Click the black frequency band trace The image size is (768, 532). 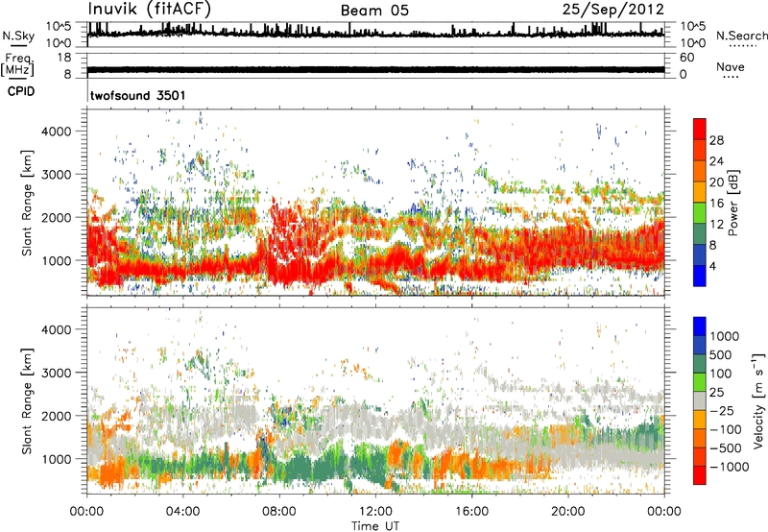(375, 69)
